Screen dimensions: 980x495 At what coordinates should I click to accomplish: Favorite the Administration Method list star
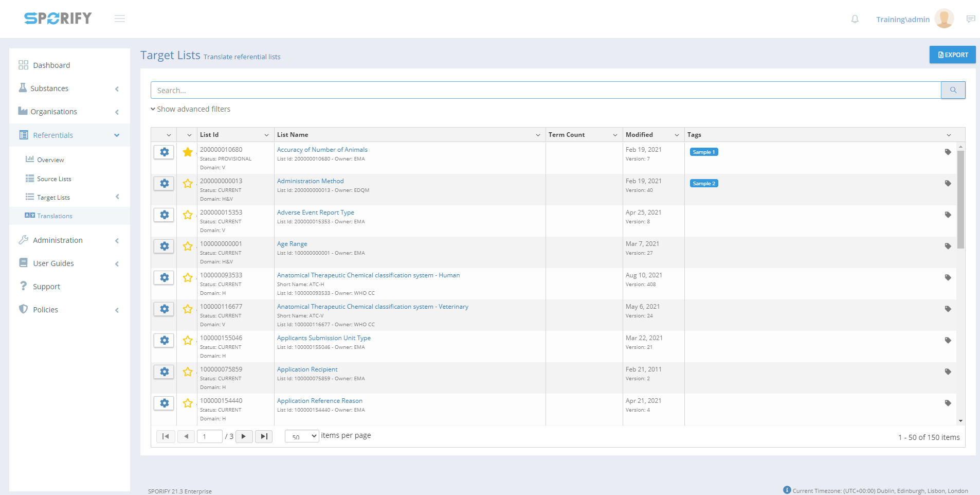click(188, 184)
